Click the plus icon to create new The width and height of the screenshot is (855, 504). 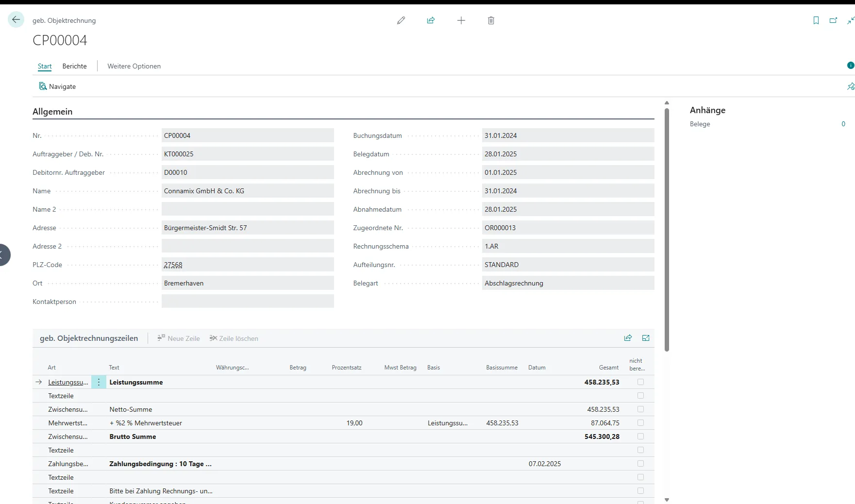[x=461, y=20]
